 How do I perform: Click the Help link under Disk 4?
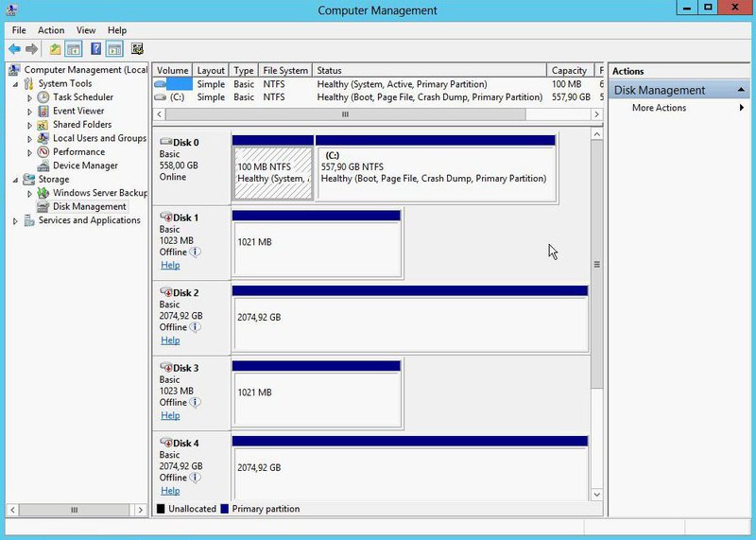tap(170, 491)
